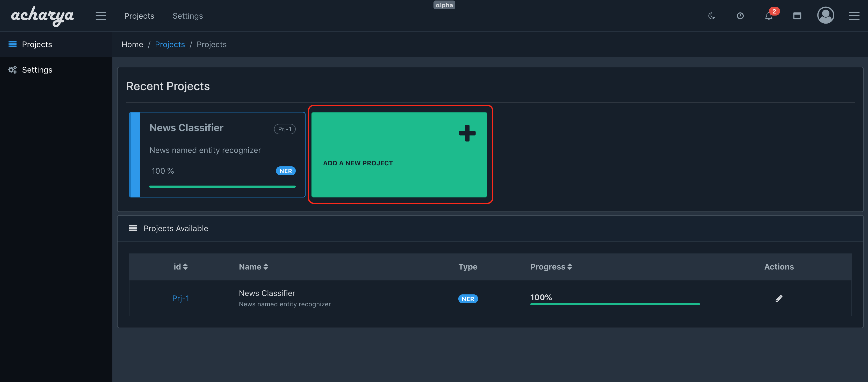Viewport: 868px width, 382px height.
Task: Click the Projects list icon in the sidebar
Action: click(12, 44)
